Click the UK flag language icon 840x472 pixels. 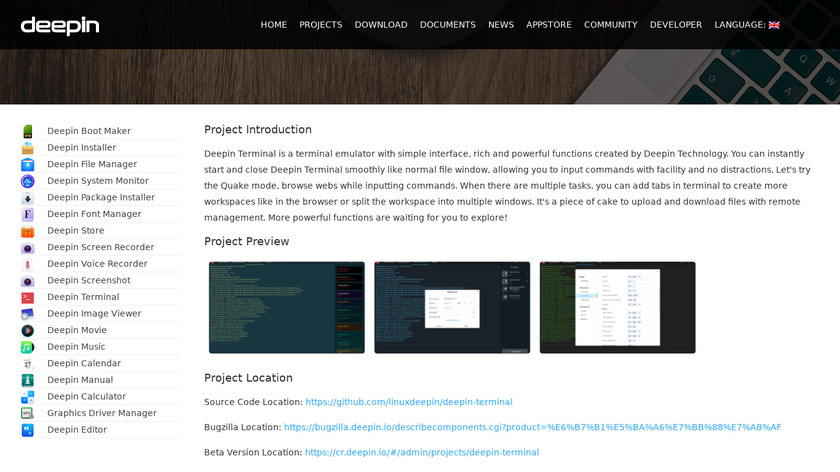[774, 25]
